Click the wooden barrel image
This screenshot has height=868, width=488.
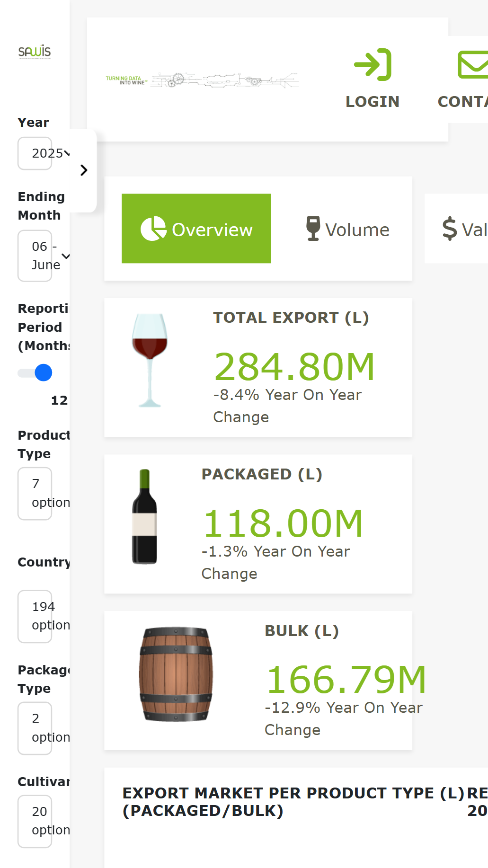point(176,674)
